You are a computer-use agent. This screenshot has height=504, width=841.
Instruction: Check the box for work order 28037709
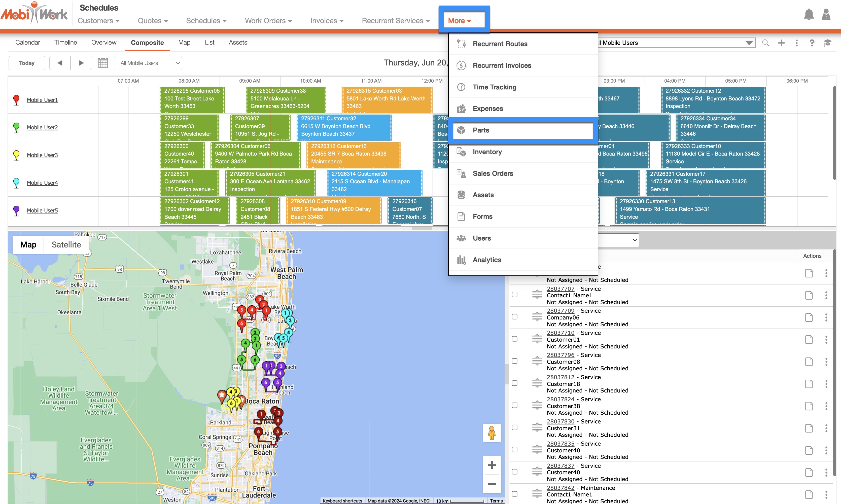click(x=515, y=316)
